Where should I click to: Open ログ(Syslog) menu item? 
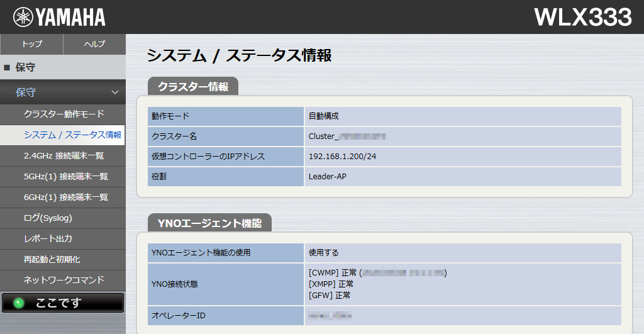(x=63, y=218)
